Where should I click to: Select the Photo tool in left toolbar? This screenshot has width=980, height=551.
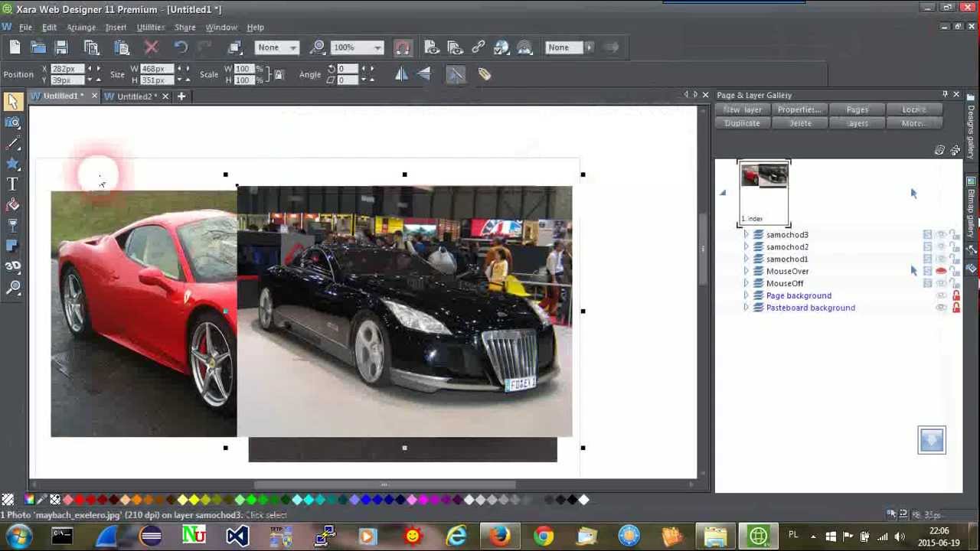point(12,122)
